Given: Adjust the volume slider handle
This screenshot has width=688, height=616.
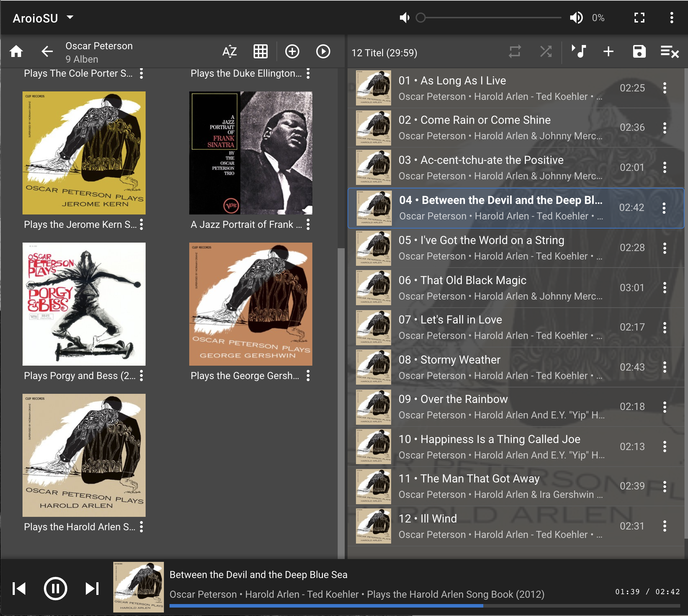Looking at the screenshot, I should pyautogui.click(x=421, y=18).
